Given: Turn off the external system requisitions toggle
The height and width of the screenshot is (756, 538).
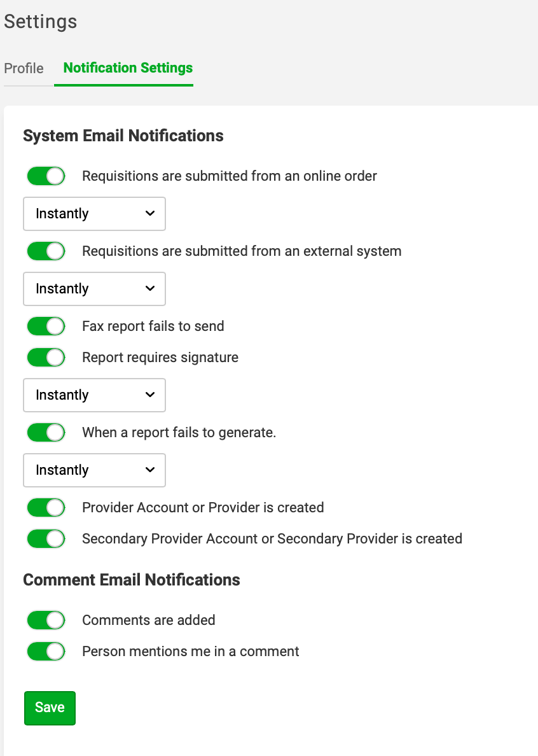Looking at the screenshot, I should [46, 251].
